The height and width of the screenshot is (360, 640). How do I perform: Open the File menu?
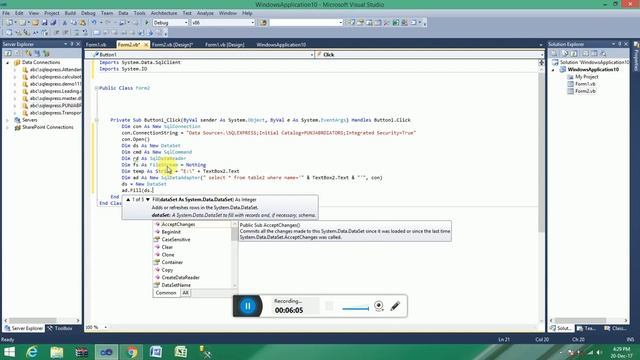6,13
